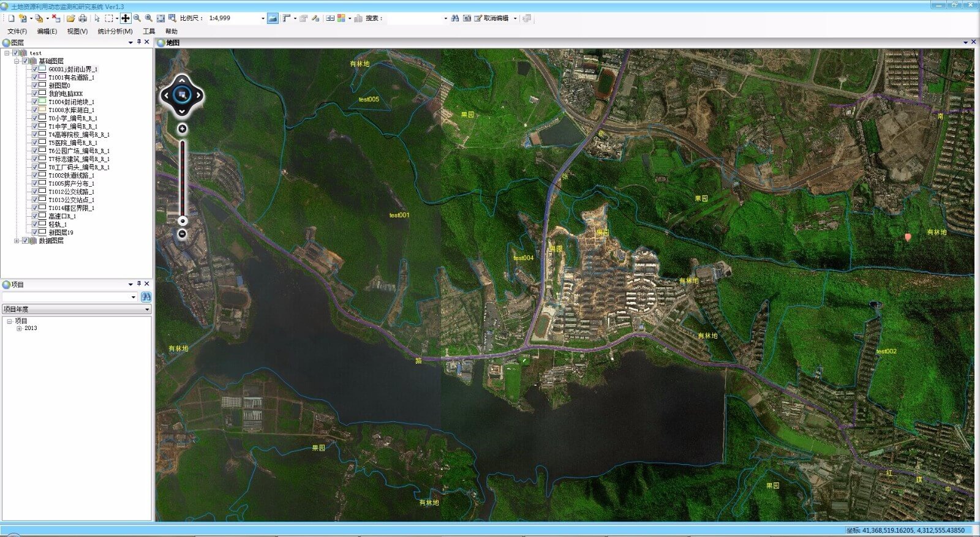The image size is (980, 537).
Task: Toggle visibility of T1008水库湖泊_1 layer
Action: coord(35,110)
